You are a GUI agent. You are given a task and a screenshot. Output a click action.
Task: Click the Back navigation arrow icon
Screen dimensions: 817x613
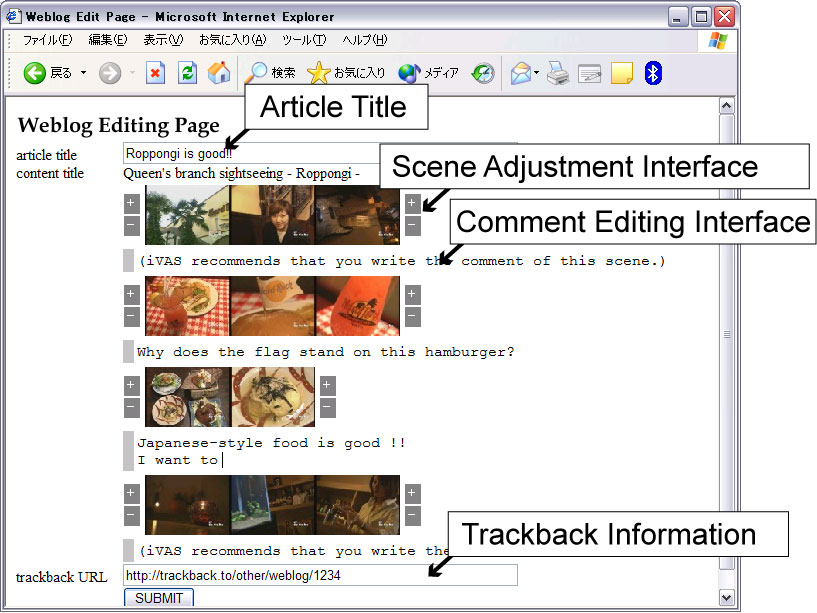click(34, 73)
